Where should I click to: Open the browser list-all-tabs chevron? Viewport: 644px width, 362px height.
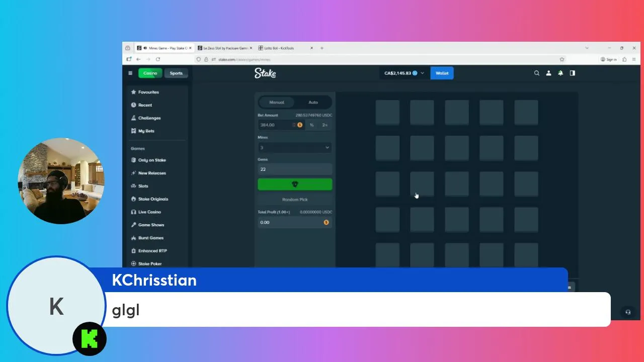(587, 48)
